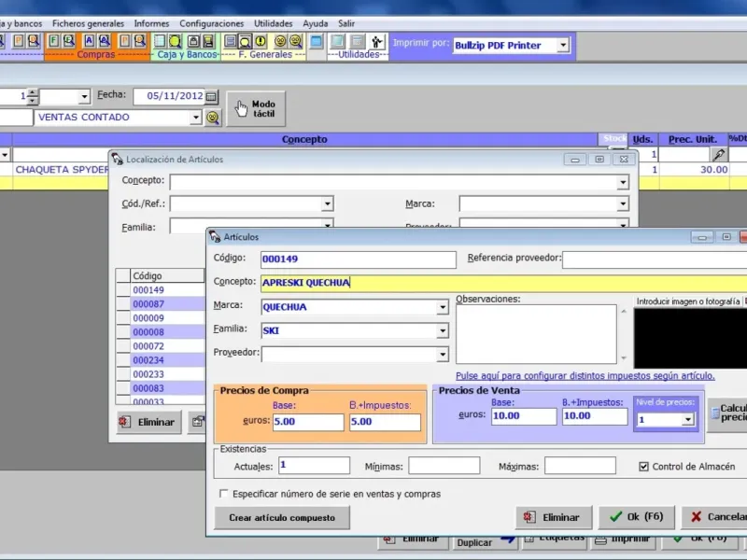Click the Compras 'F' search icon
Image resolution: width=747 pixels, height=560 pixels.
point(69,41)
